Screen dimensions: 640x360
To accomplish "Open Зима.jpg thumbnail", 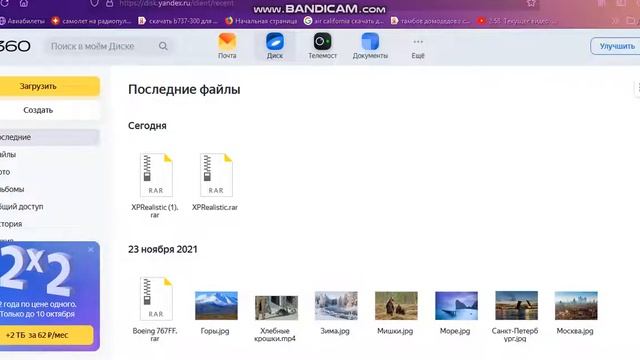I will (336, 305).
